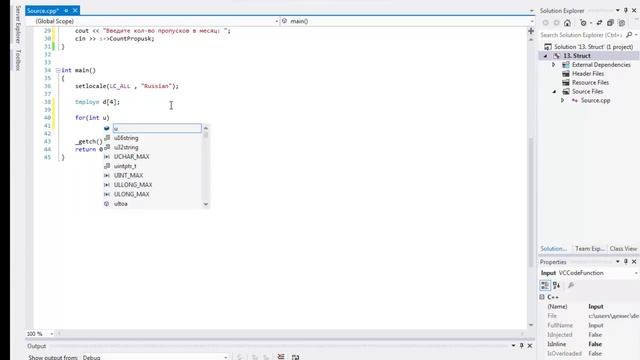Viewport: 640px width, 360px height.
Task: Open the zoom level 100 % dropdown
Action: tap(52, 334)
